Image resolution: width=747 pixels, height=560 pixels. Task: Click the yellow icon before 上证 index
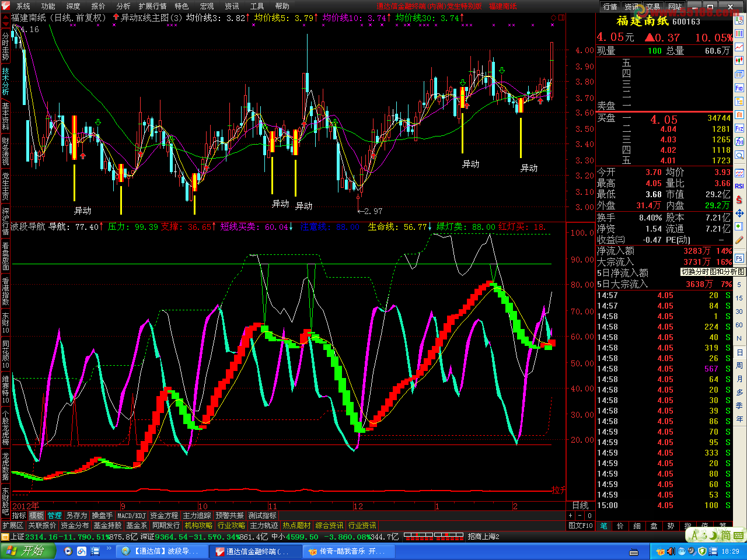click(6, 537)
